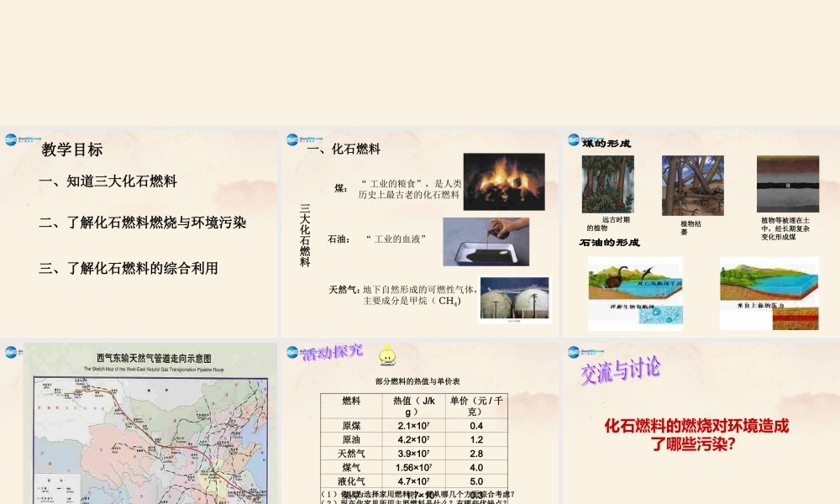Click the 煤的形成 heading
The width and height of the screenshot is (840, 504).
606,144
